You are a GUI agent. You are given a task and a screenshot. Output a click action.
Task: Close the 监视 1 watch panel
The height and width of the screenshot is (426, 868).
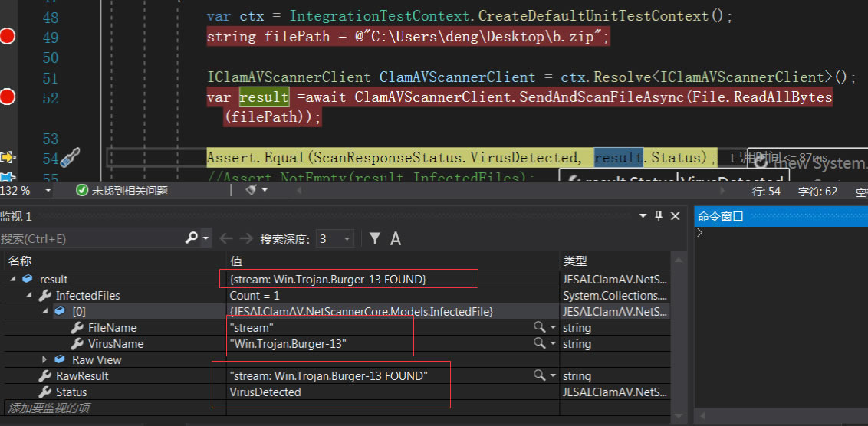coord(676,216)
